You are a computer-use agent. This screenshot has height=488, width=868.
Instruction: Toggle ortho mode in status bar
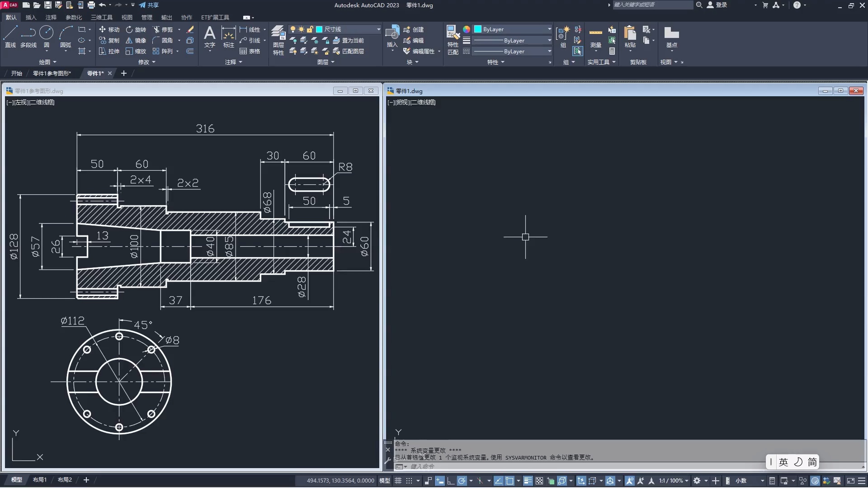tap(451, 481)
